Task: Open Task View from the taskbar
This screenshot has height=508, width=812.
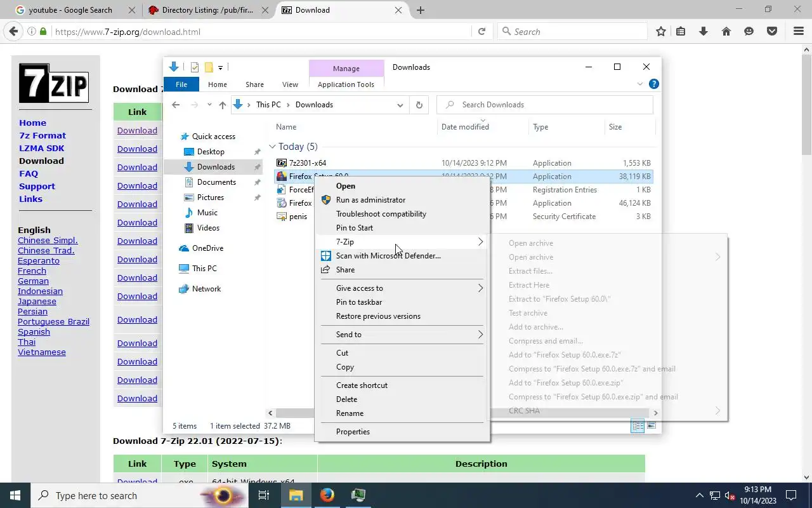Action: (264, 495)
